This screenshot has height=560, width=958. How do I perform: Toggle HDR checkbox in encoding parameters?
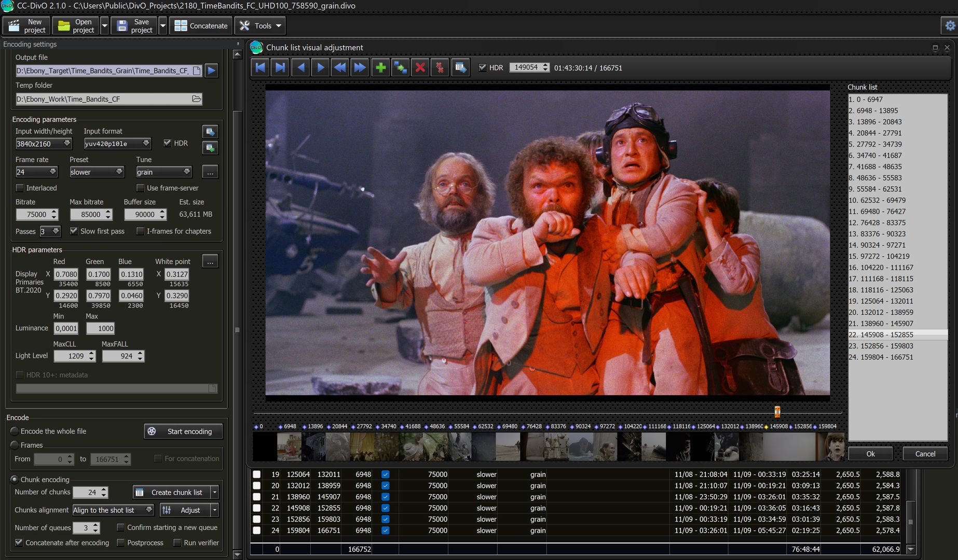[167, 143]
